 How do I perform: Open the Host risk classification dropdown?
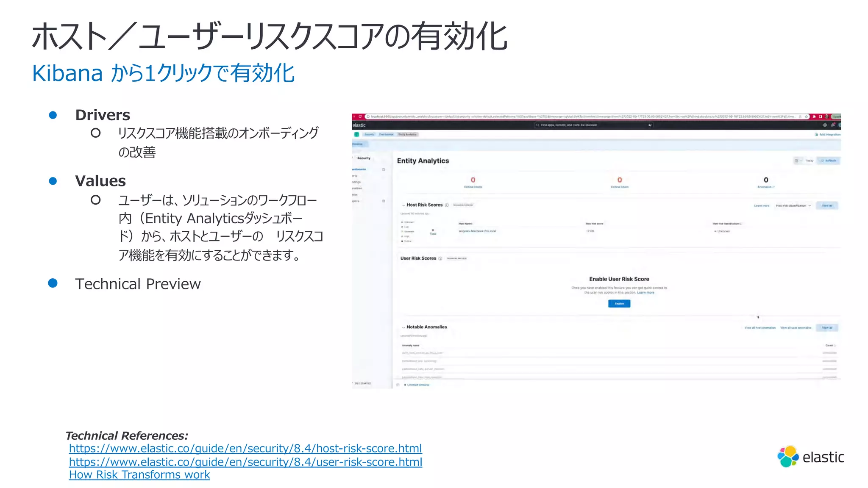793,205
